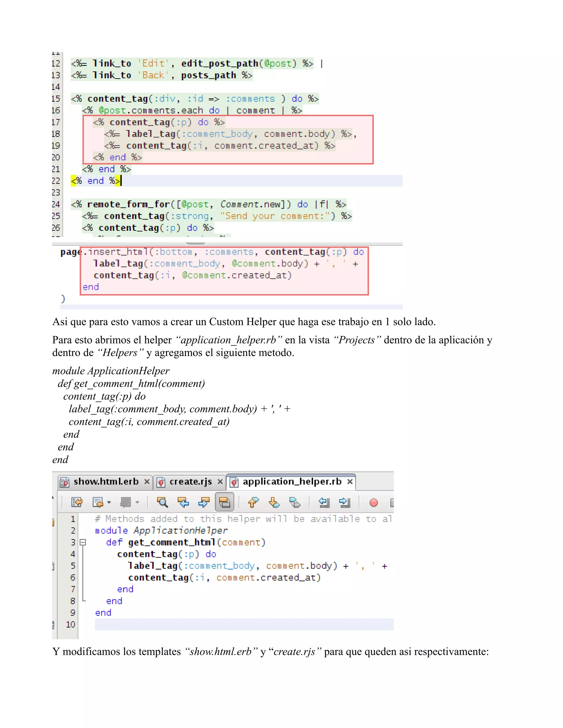Click line number 22 in show.html.erb gutter
Viewport: 563px width, 728px height.
[56, 181]
